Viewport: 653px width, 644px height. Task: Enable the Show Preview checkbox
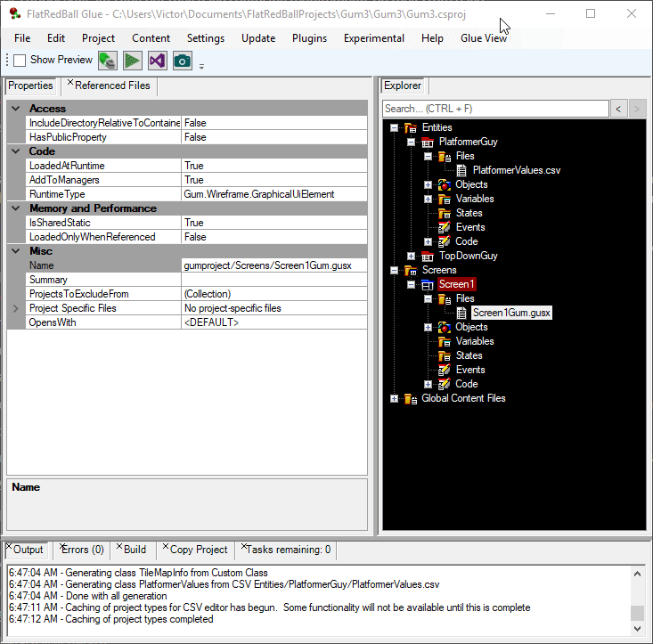pos(20,61)
